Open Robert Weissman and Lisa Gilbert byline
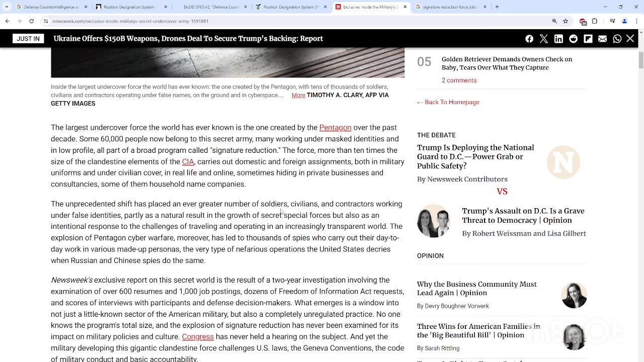This screenshot has width=644, height=362. [524, 233]
